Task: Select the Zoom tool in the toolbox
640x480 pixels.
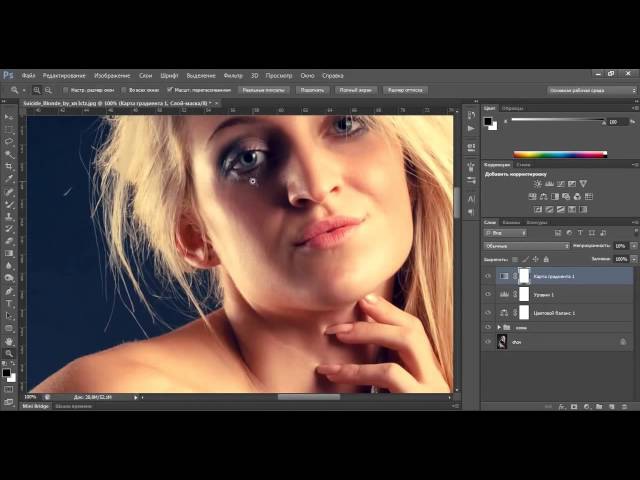Action: click(8, 353)
